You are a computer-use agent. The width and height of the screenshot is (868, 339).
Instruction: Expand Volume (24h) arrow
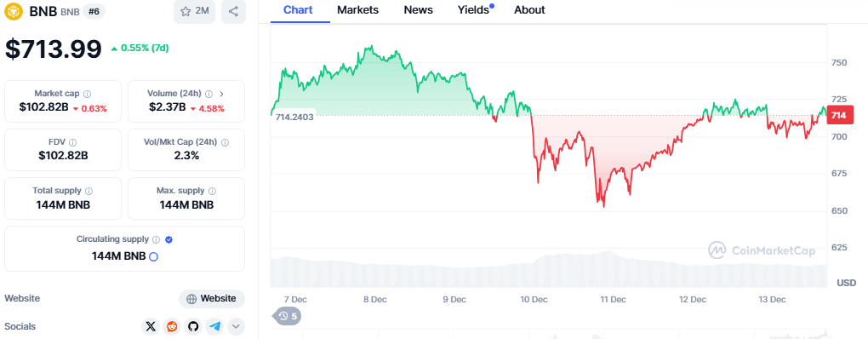click(x=222, y=94)
